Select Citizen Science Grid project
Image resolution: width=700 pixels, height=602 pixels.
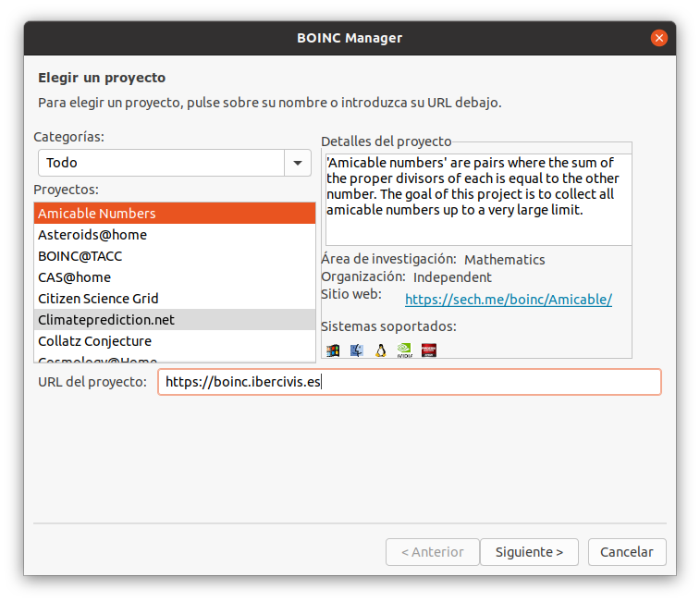point(175,299)
